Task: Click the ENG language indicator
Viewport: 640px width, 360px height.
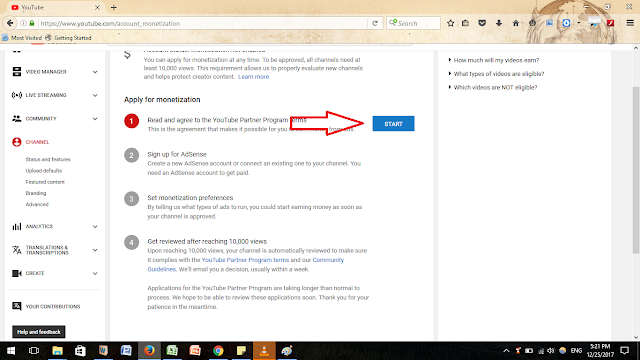Action: 576,351
